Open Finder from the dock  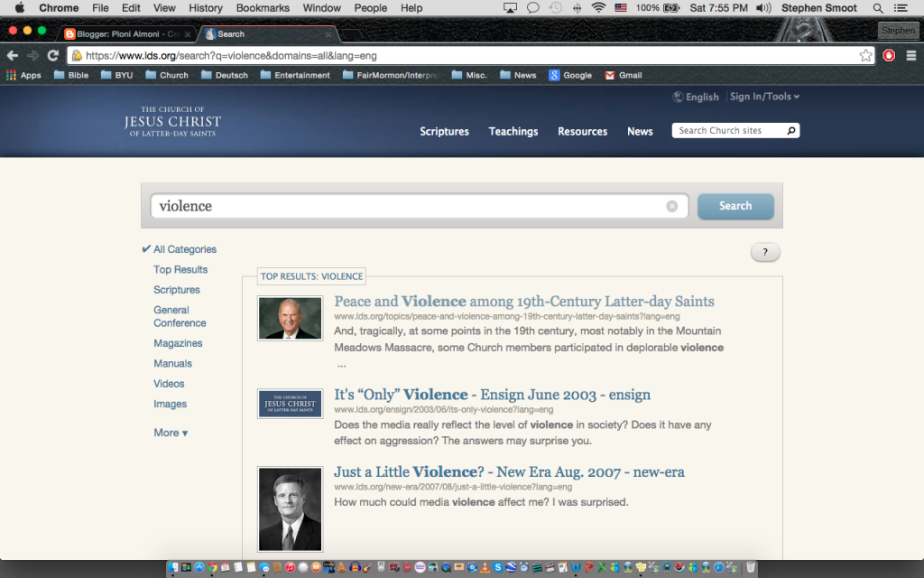pyautogui.click(x=172, y=567)
